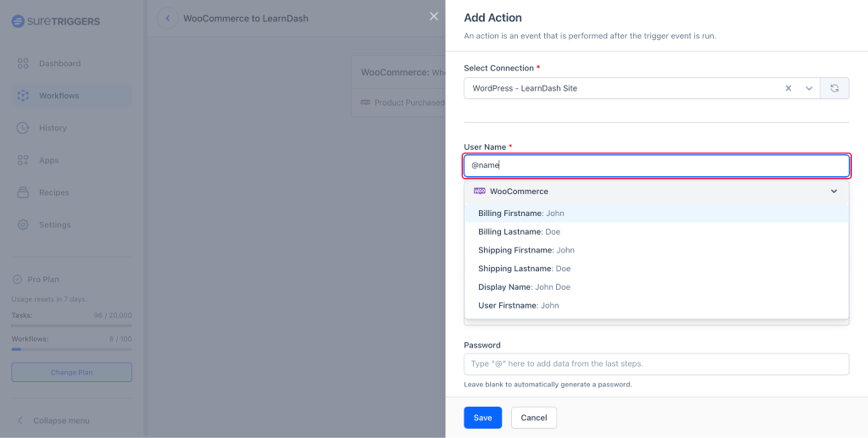Go back using the workflow back arrow
This screenshot has height=438, width=868.
pyautogui.click(x=167, y=19)
